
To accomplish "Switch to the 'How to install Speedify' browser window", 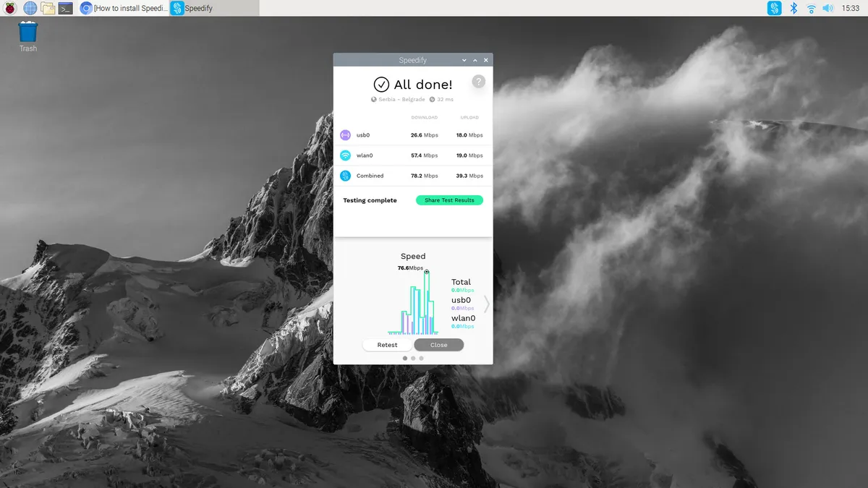I will (123, 9).
